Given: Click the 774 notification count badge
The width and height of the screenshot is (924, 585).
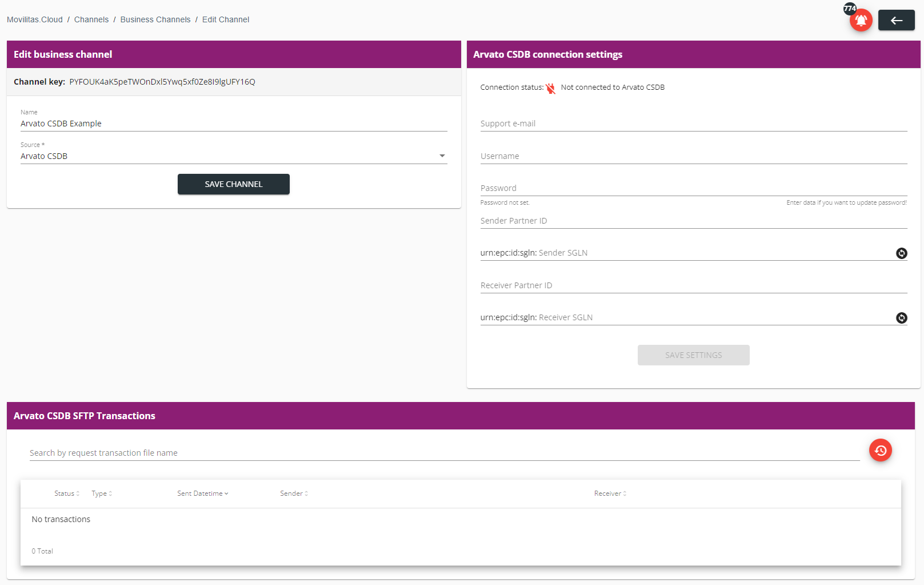Looking at the screenshot, I should pos(850,9).
